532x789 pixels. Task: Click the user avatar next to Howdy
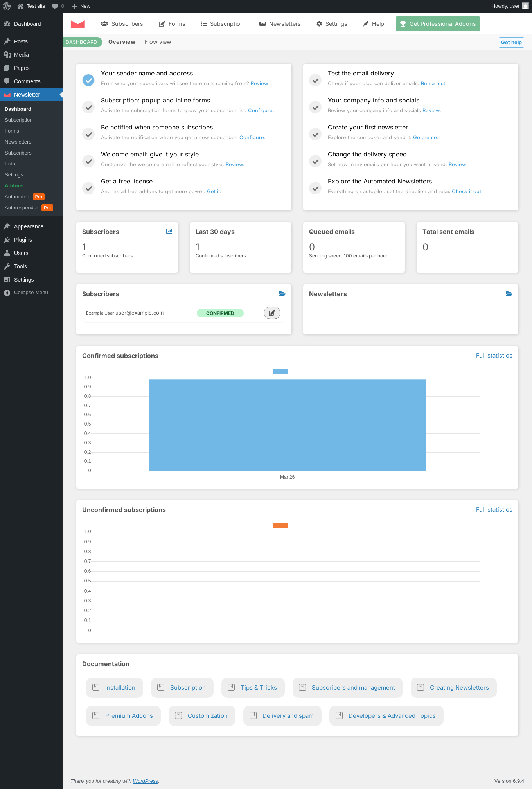[x=525, y=6]
